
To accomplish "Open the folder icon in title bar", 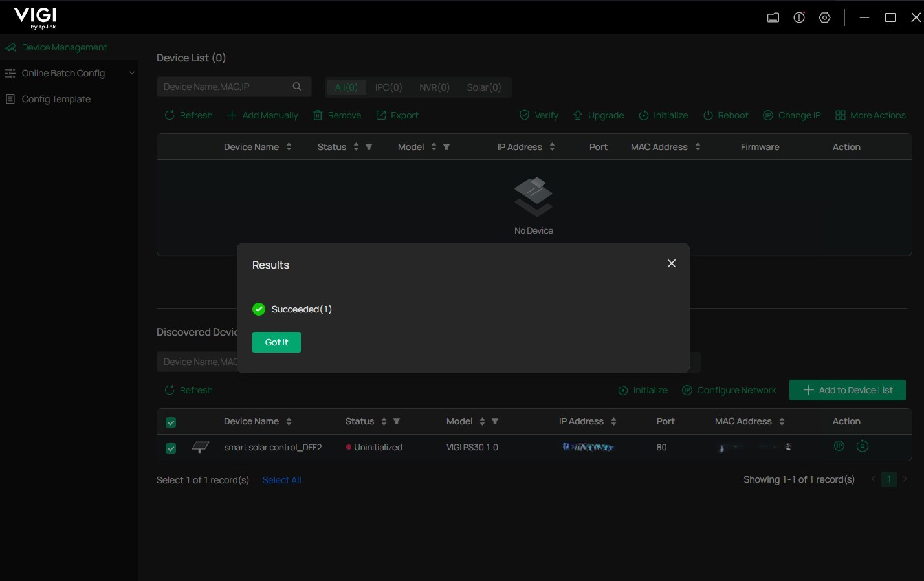I will pos(773,17).
